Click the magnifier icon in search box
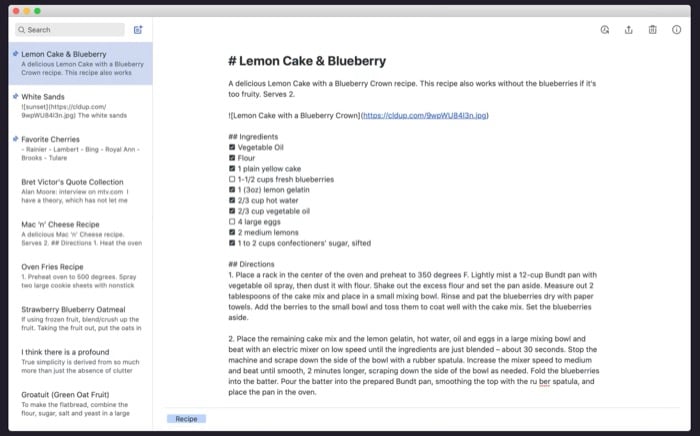Viewport: 700px width, 436px height. coord(21,30)
